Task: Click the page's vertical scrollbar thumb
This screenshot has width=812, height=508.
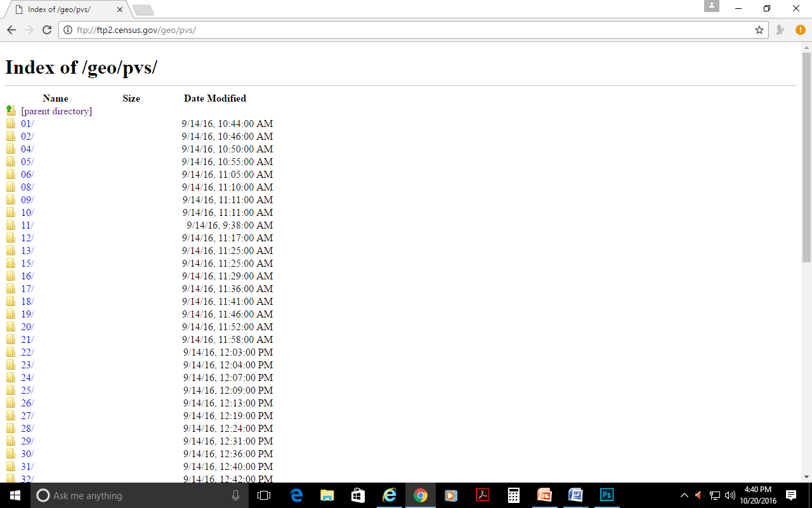Action: click(x=806, y=157)
